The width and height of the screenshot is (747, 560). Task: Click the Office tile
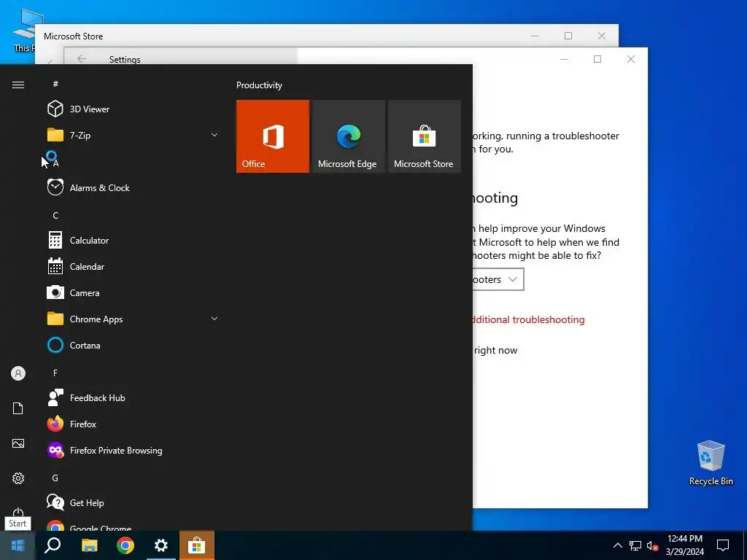tap(273, 136)
